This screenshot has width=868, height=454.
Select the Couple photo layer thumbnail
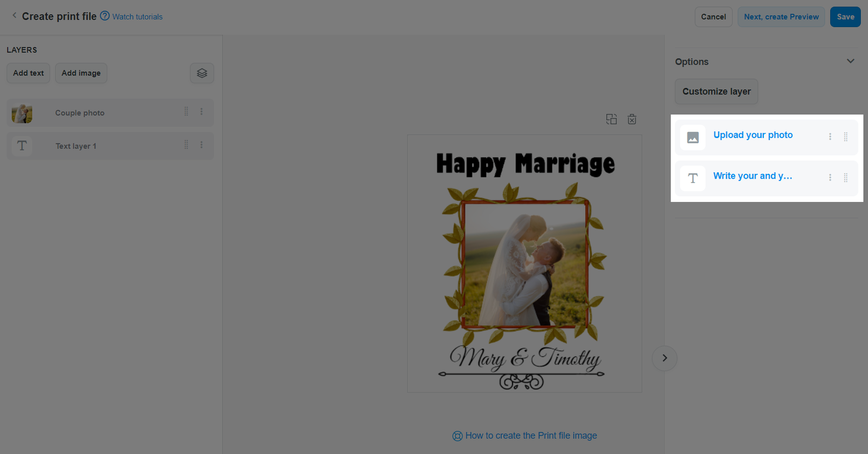click(22, 113)
